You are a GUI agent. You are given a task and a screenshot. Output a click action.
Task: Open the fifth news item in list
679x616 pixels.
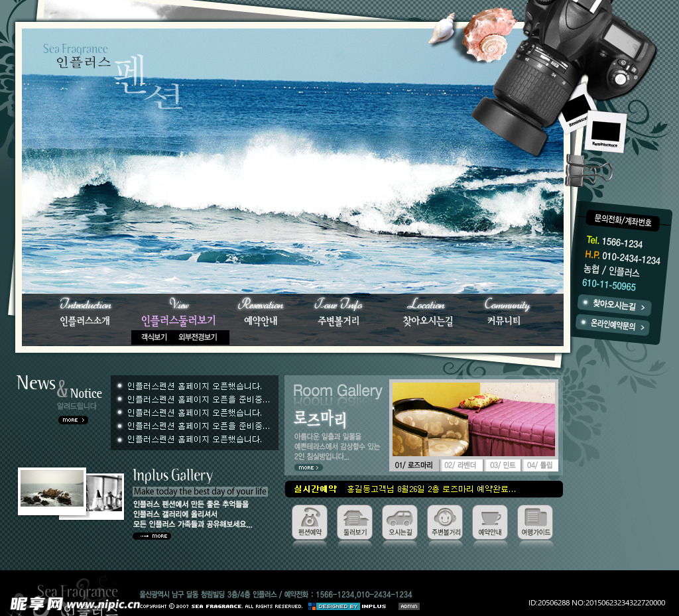coord(194,440)
